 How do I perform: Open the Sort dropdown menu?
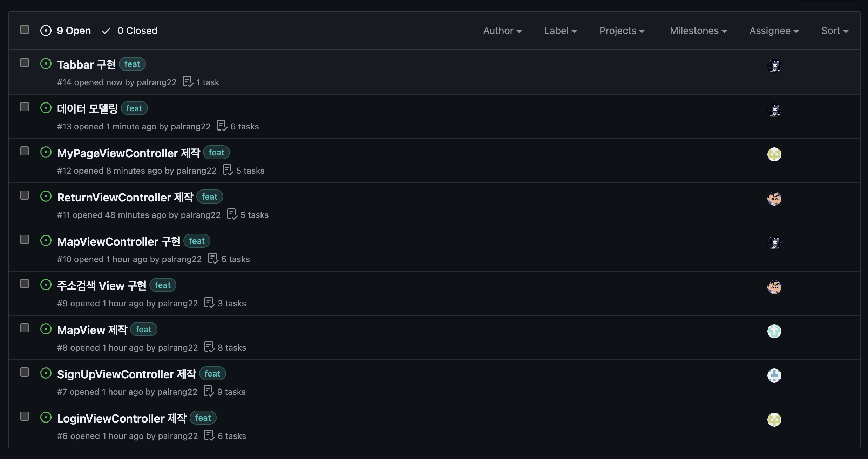point(834,31)
